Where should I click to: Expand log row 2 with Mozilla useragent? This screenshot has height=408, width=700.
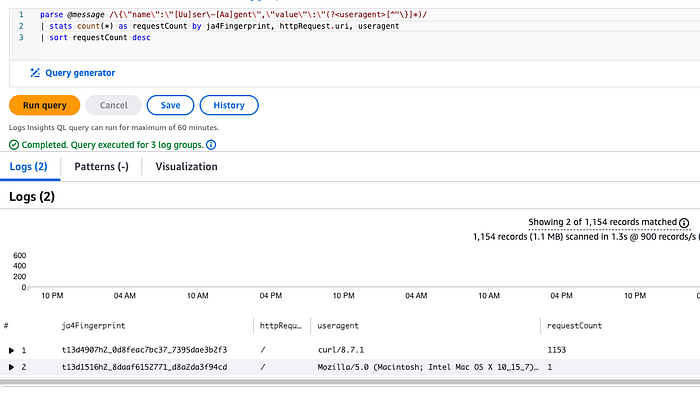click(12, 367)
